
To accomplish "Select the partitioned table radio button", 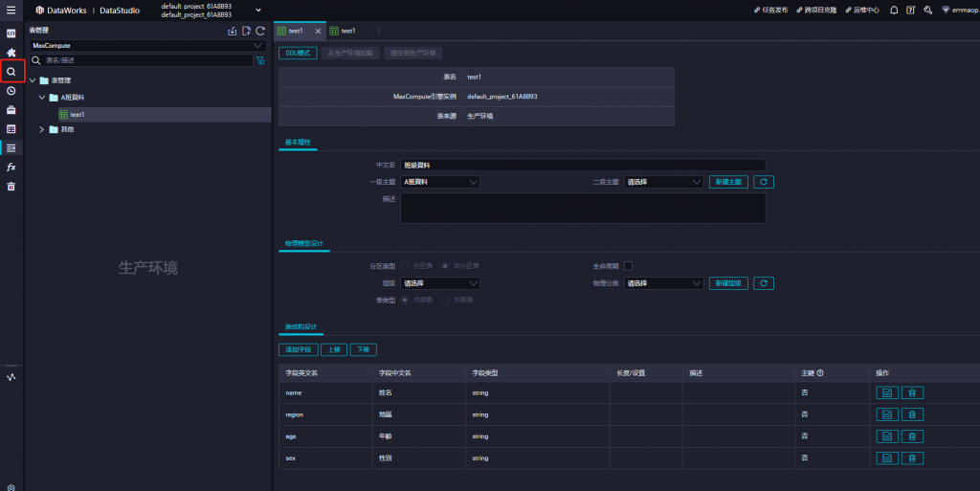I will click(405, 266).
